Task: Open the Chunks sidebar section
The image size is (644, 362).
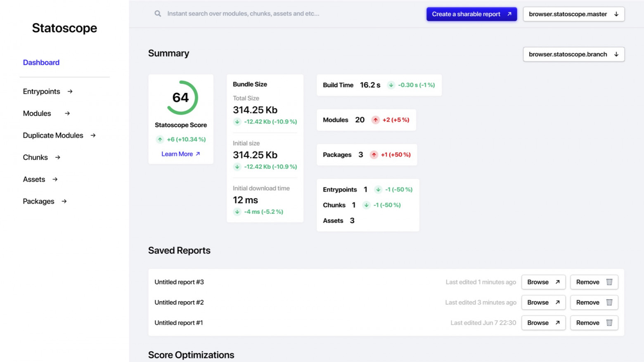Action: pyautogui.click(x=41, y=157)
